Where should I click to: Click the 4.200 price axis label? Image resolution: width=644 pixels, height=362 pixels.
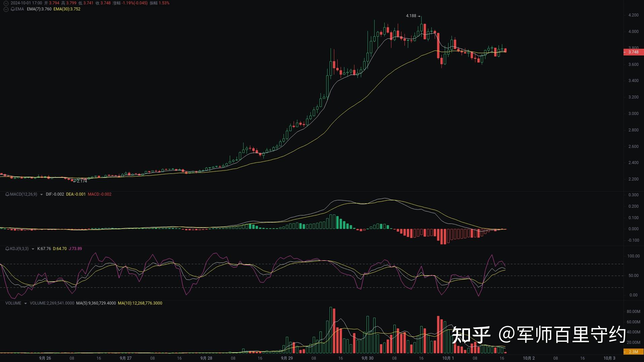point(634,15)
